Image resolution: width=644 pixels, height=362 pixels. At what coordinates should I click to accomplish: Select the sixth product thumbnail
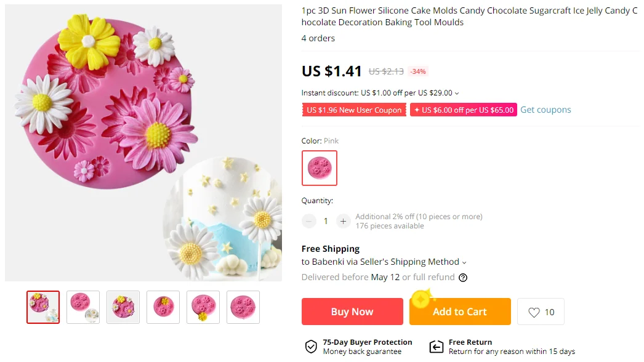tap(243, 307)
